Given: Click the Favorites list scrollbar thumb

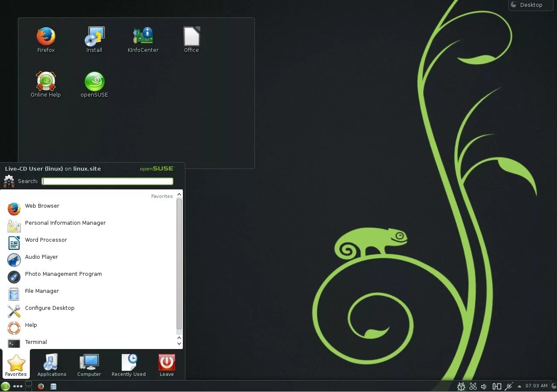Looking at the screenshot, I should (179, 264).
